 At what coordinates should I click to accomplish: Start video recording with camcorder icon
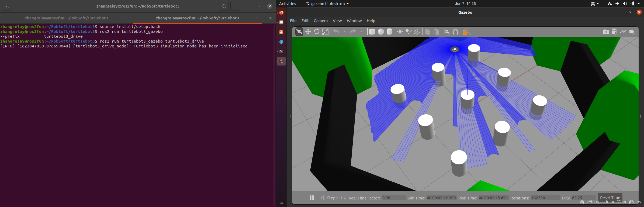632,32
